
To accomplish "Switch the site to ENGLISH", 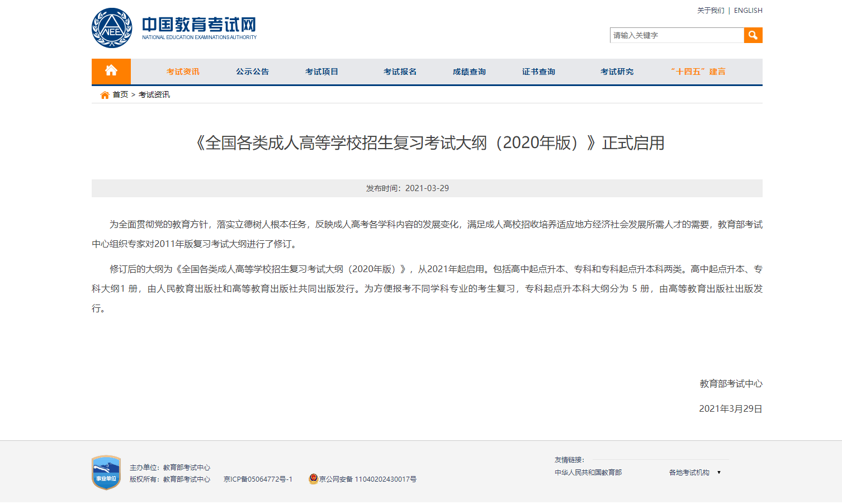I will click(x=748, y=10).
